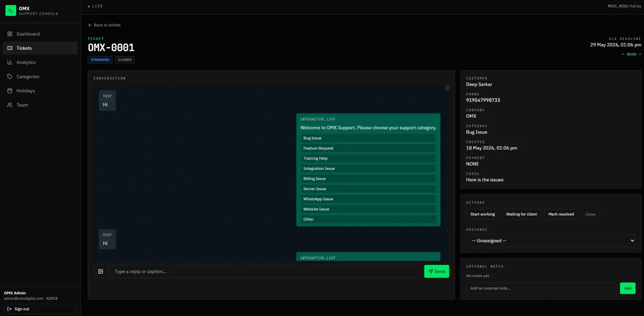The width and height of the screenshot is (644, 316).
Task: Click the Analytics bar chart icon
Action: (x=10, y=63)
